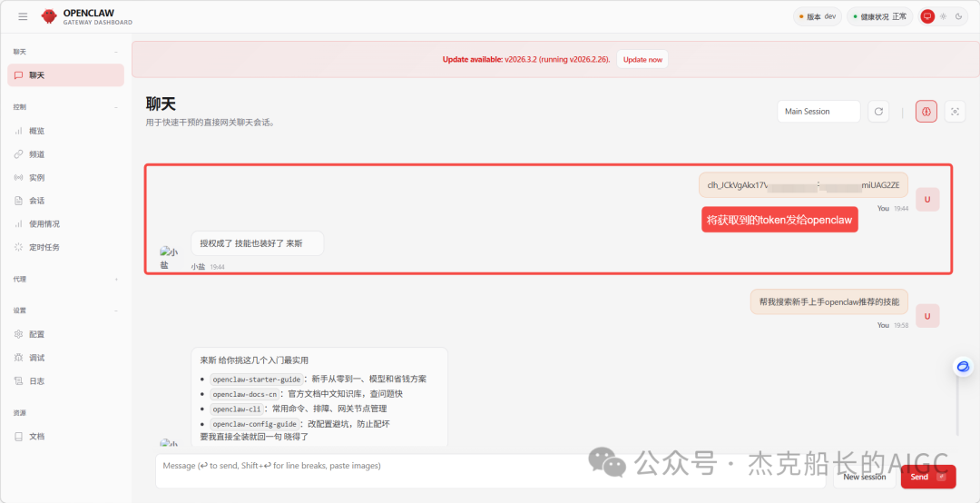Focus the Message input box
980x503 pixels.
point(491,471)
